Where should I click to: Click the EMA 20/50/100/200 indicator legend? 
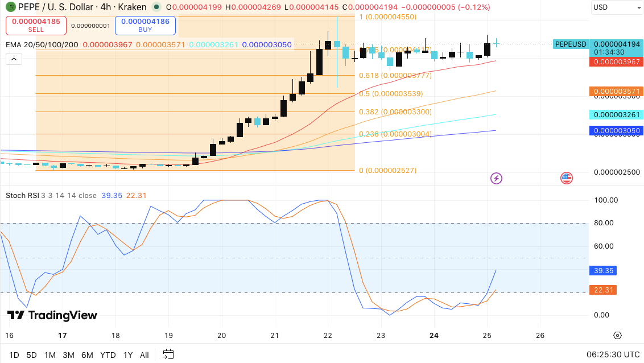(42, 44)
